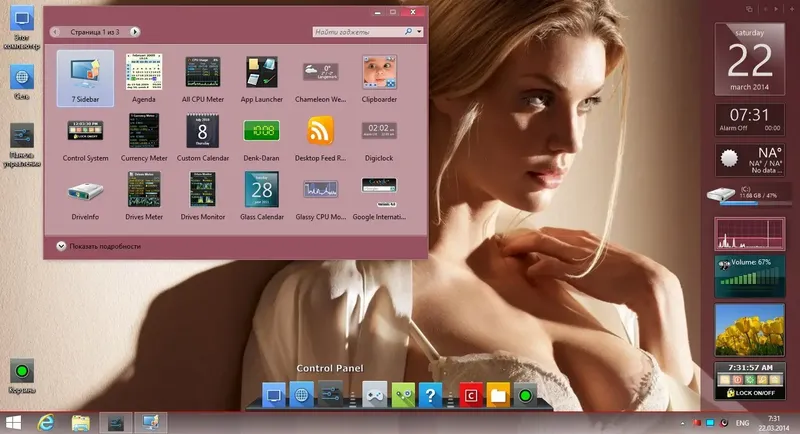The width and height of the screenshot is (800, 434).
Task: Select the Drives Meter gadget
Action: (144, 195)
